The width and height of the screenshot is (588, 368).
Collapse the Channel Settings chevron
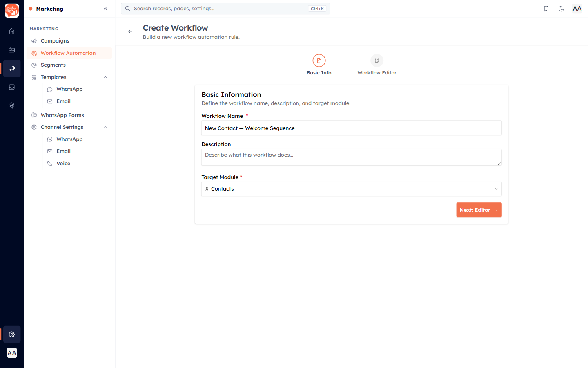click(x=105, y=127)
